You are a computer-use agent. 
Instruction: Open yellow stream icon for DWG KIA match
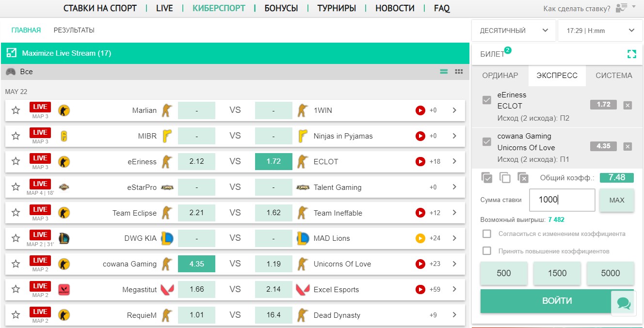point(420,238)
